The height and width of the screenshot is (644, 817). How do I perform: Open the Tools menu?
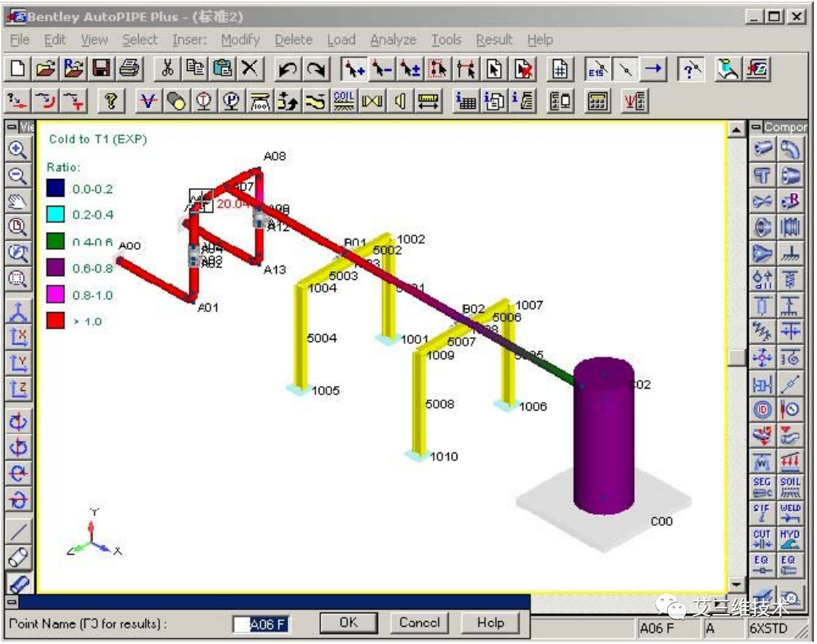[x=446, y=39]
